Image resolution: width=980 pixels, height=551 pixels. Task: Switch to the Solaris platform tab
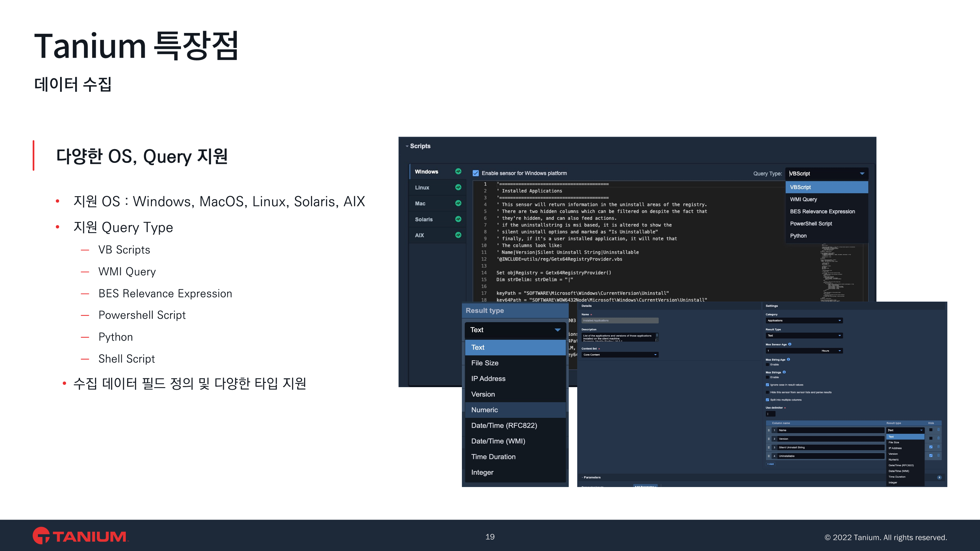(424, 219)
